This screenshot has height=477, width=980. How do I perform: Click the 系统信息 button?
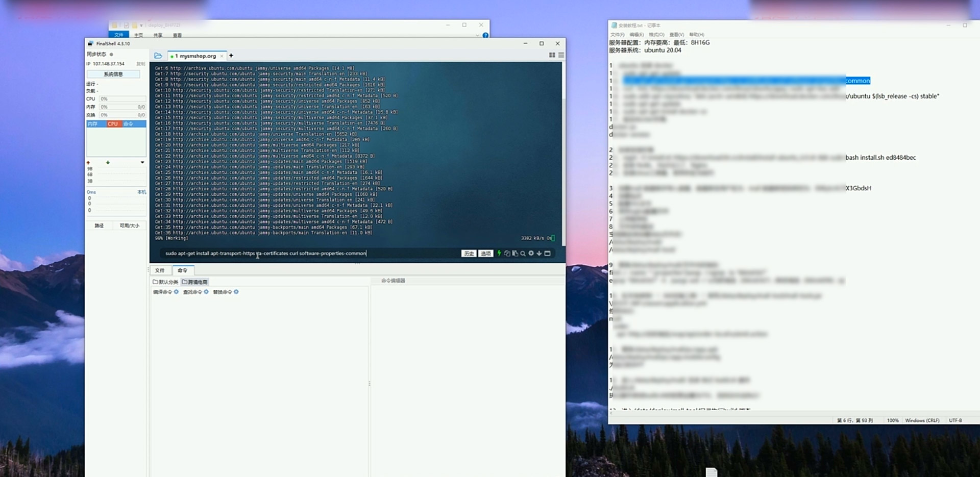(x=113, y=74)
